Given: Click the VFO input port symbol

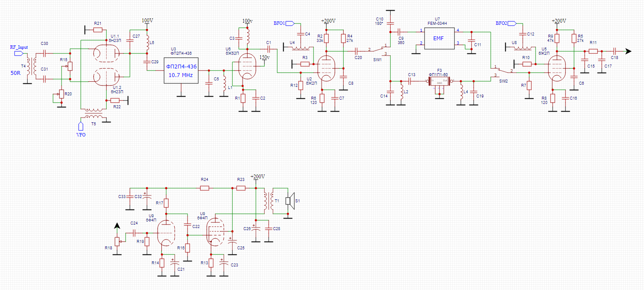Looking at the screenshot, I should tap(80, 126).
